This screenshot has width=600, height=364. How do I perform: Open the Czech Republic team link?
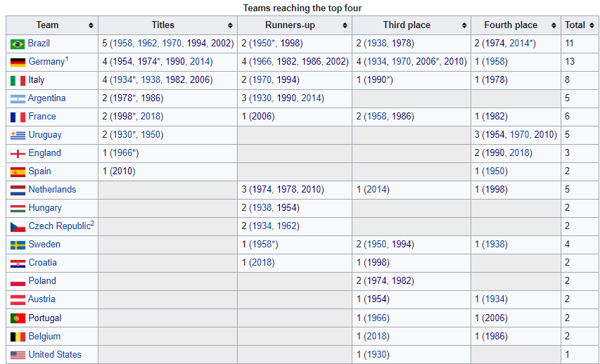pos(59,226)
